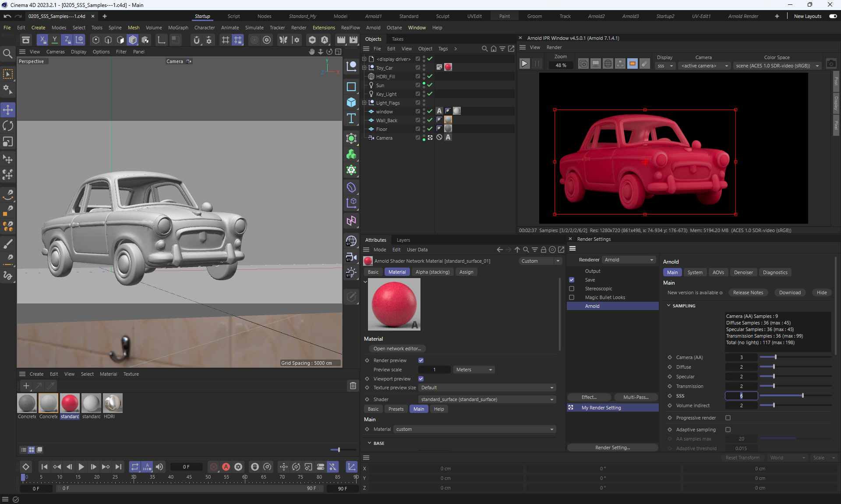The height and width of the screenshot is (504, 841).
Task: Select the Move tool in left toolbar
Action: click(8, 109)
